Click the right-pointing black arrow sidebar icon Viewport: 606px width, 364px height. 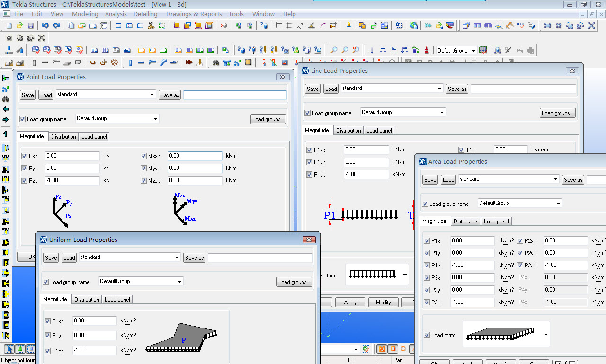tap(6, 120)
